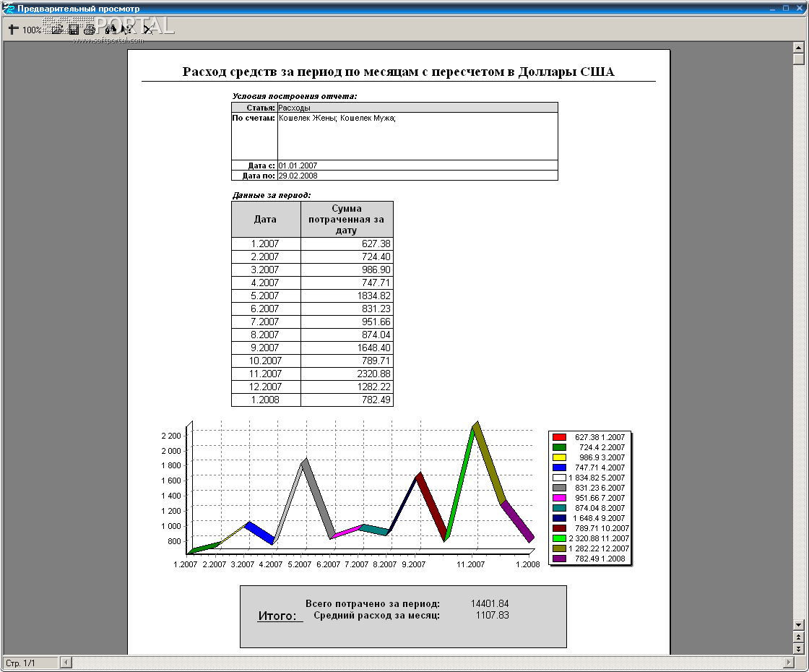Click the amount cell '627.38'
Image resolution: width=809 pixels, height=672 pixels.
(x=347, y=244)
